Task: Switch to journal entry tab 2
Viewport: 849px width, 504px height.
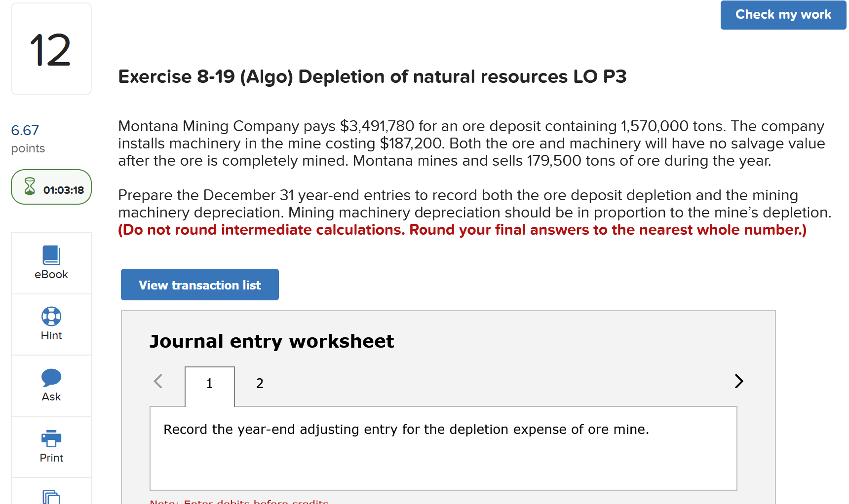Action: click(259, 383)
